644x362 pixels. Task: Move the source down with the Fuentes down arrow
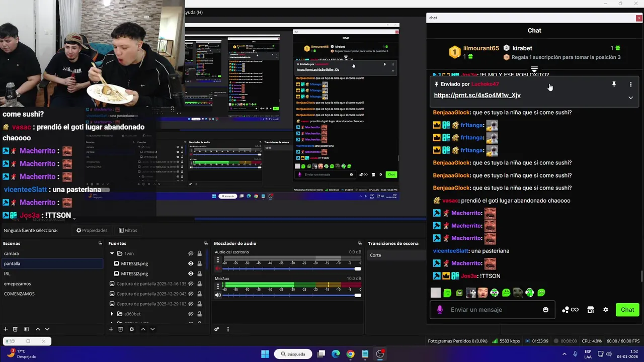point(152,329)
